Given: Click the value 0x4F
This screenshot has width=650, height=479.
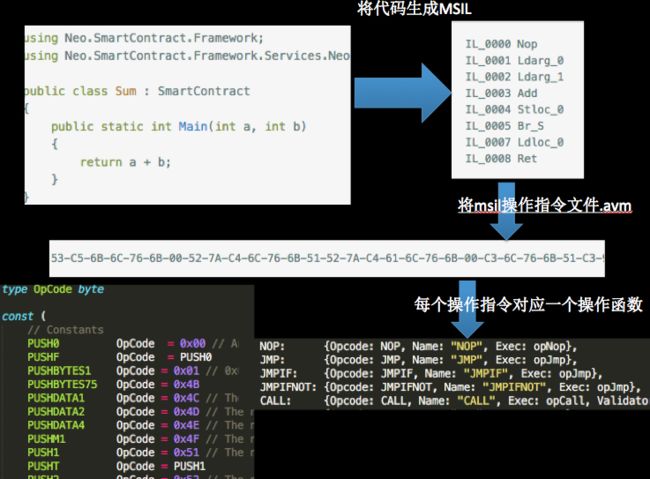Looking at the screenshot, I should [x=187, y=439].
